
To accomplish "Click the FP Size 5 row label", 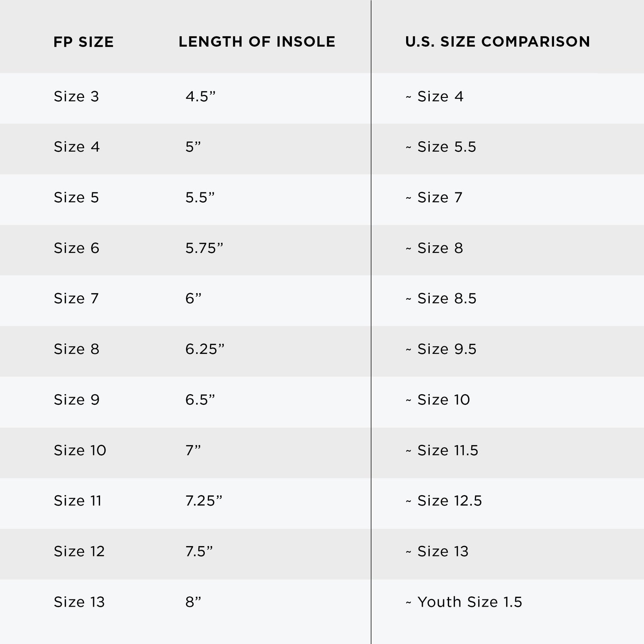I will tap(76, 197).
